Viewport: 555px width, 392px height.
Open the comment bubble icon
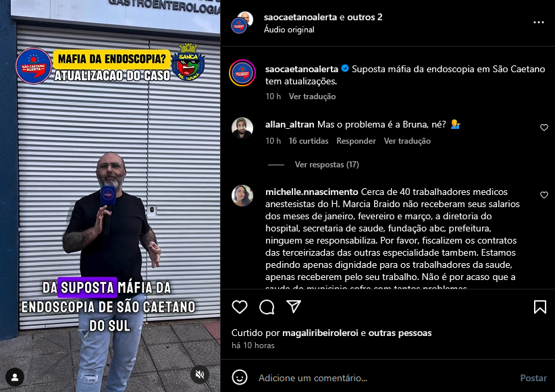tap(267, 307)
